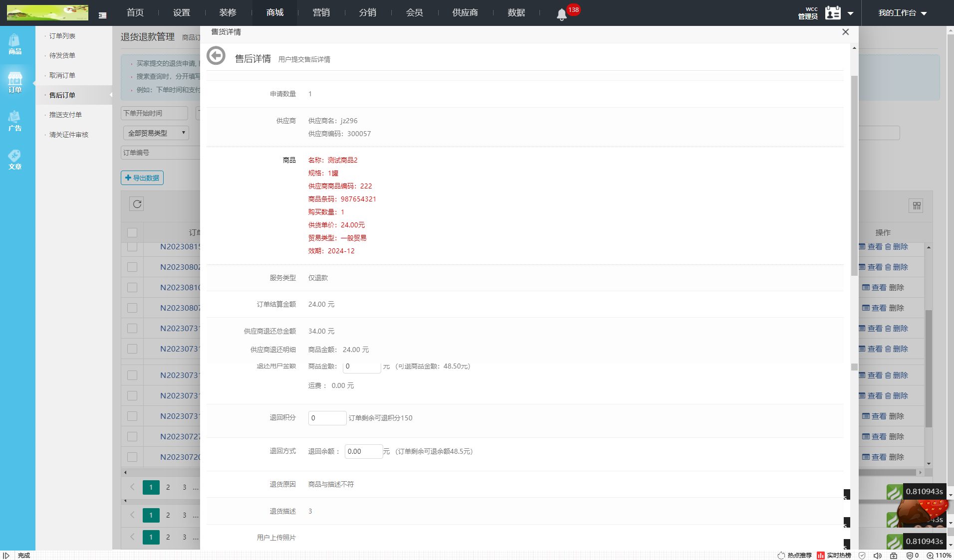The image size is (954, 560).
Task: Check the row checkbox for order N20230802
Action: coord(132,267)
